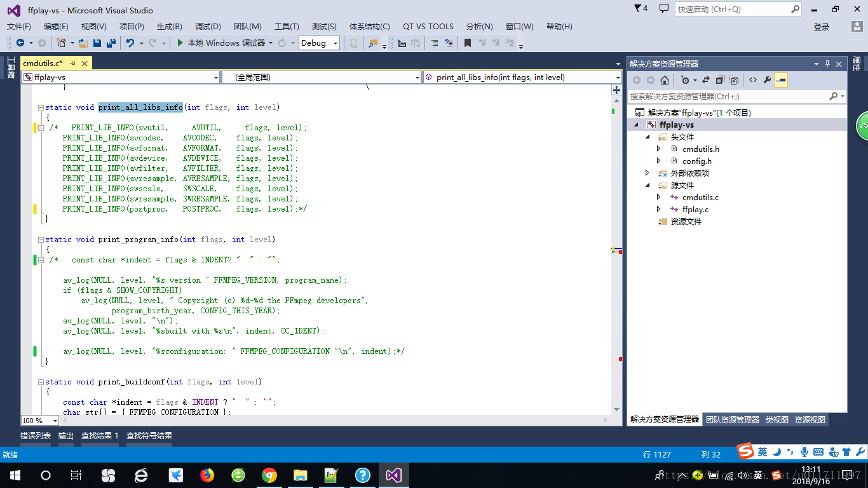Expand the cmdutils.h tree node
The height and width of the screenshot is (488, 868).
659,149
